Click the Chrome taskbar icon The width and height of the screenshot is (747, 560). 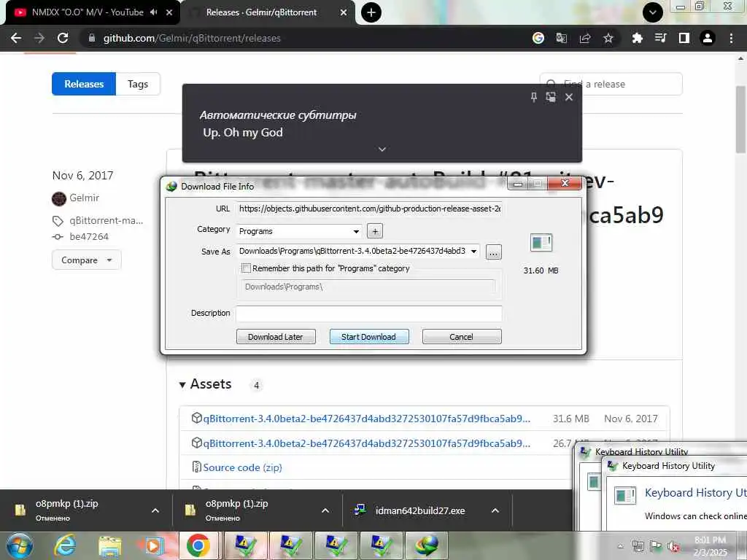(x=198, y=545)
